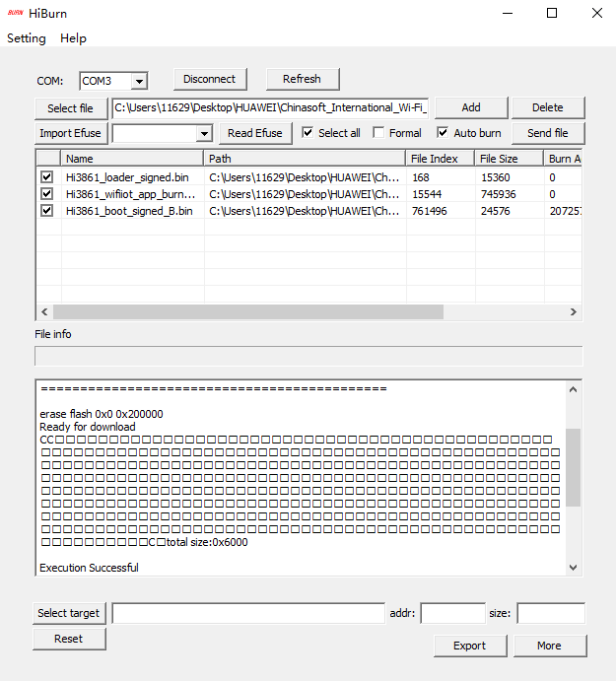Click file index value 761496
Image resolution: width=616 pixels, height=681 pixels.
tap(429, 211)
